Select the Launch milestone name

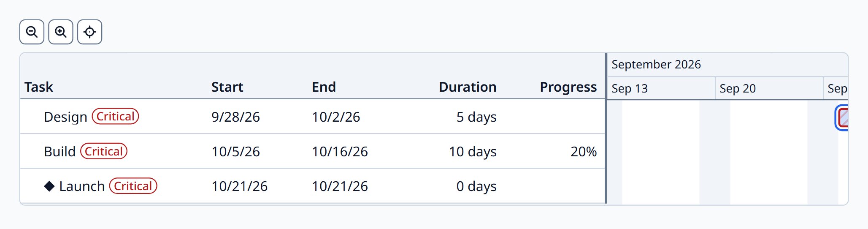coord(82,186)
